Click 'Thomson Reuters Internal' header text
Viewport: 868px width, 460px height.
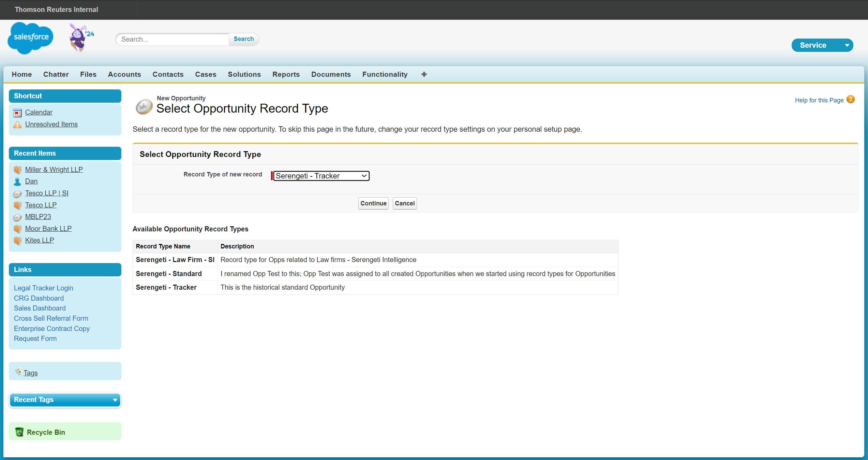[x=57, y=10]
